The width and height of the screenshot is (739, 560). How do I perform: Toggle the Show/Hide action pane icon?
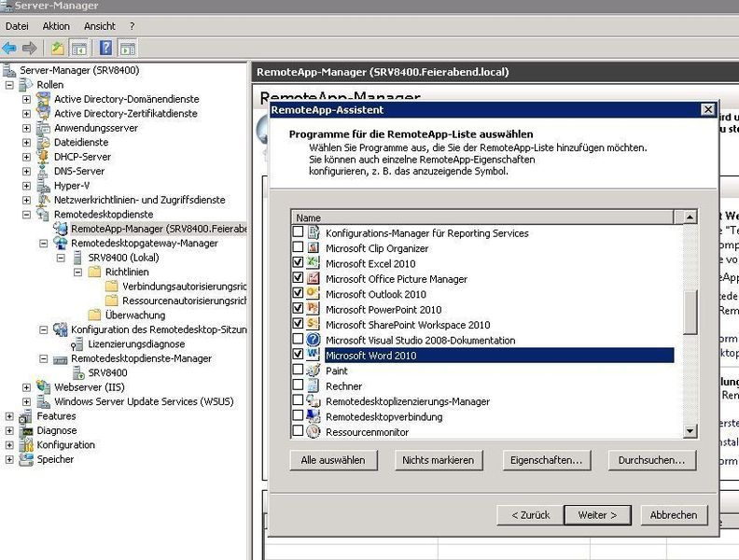pyautogui.click(x=128, y=49)
